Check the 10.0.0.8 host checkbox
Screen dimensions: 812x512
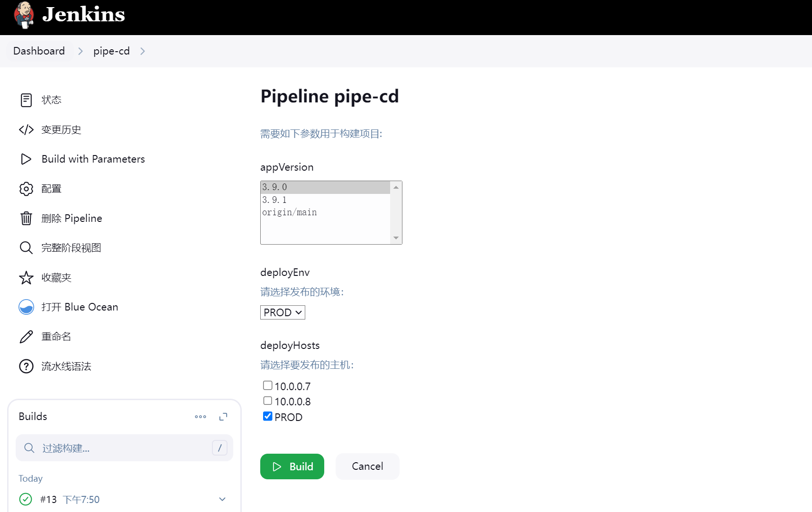(268, 401)
